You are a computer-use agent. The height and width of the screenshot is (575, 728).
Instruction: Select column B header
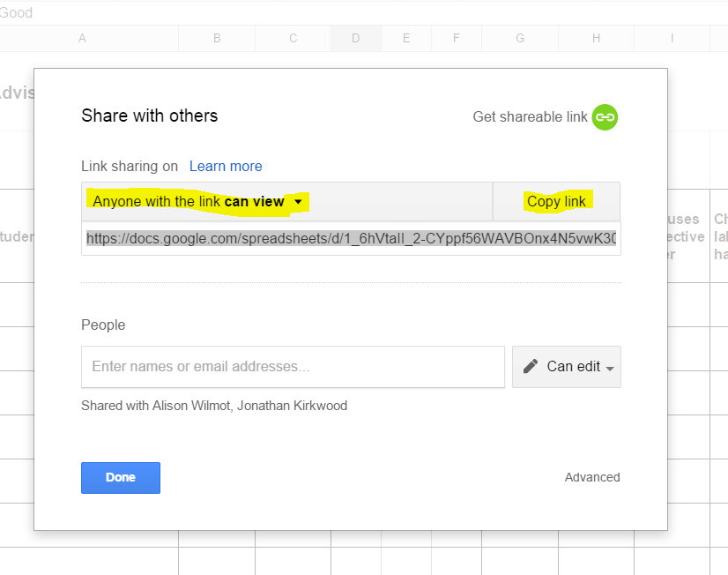217,38
